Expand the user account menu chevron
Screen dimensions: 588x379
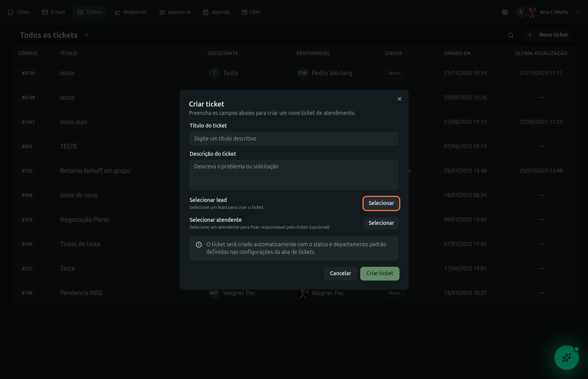[578, 12]
